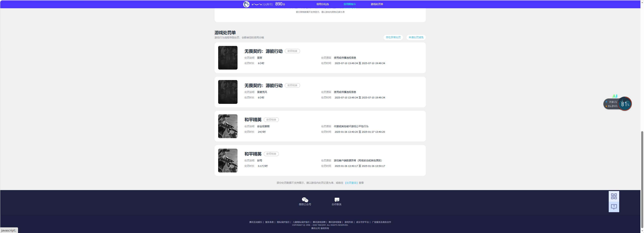Screen dimensions: 644x233
Task: Click the 申请处罚减免 button
Action: (x=416, y=37)
